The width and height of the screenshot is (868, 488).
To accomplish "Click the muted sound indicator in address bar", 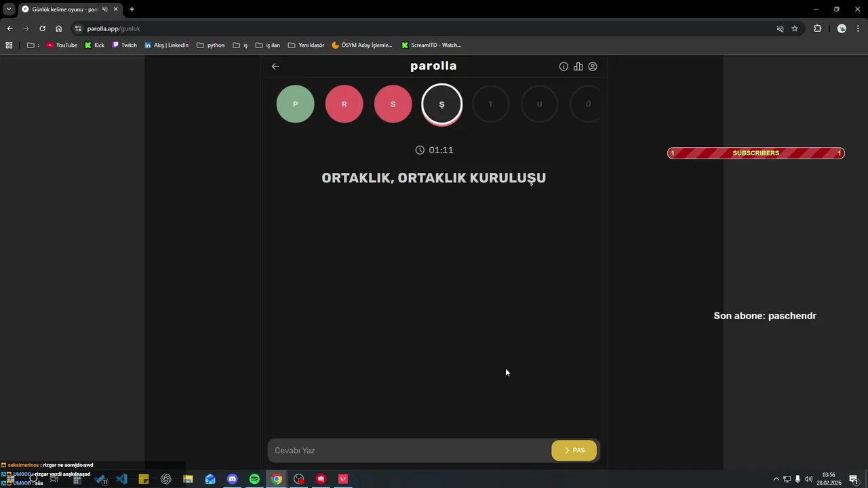I will click(780, 28).
